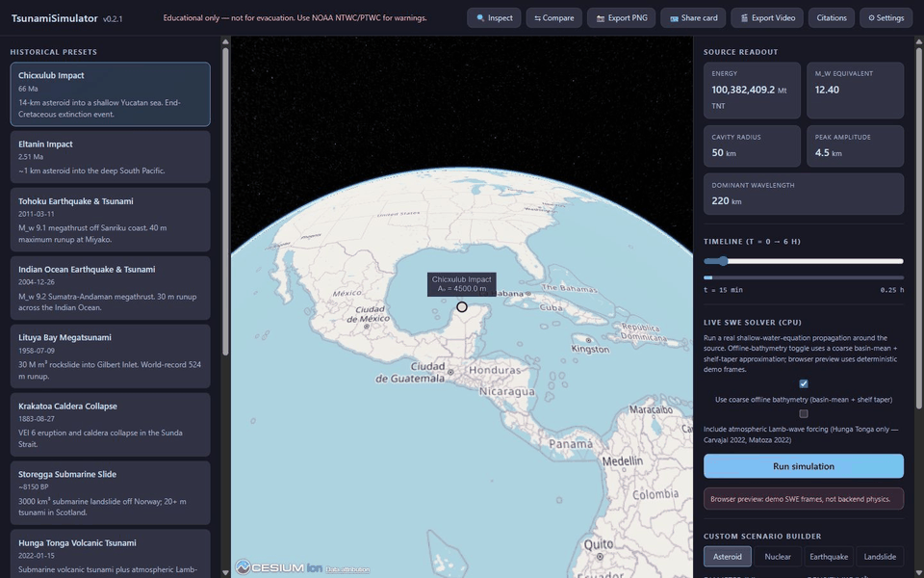The height and width of the screenshot is (578, 924).
Task: Switch to the Asteroid scenario tab
Action: pos(728,556)
